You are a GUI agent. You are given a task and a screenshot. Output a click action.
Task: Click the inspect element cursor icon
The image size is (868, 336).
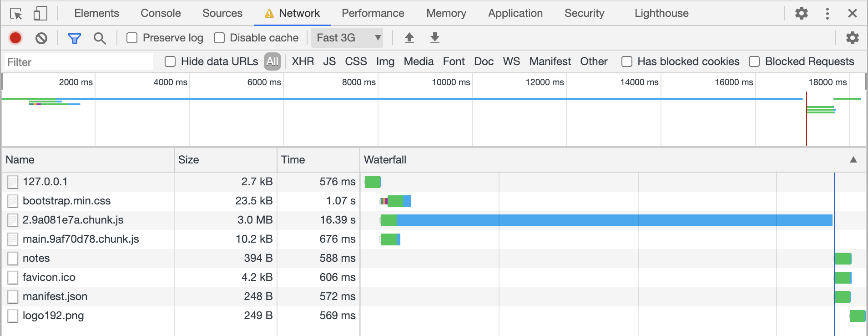pos(16,14)
